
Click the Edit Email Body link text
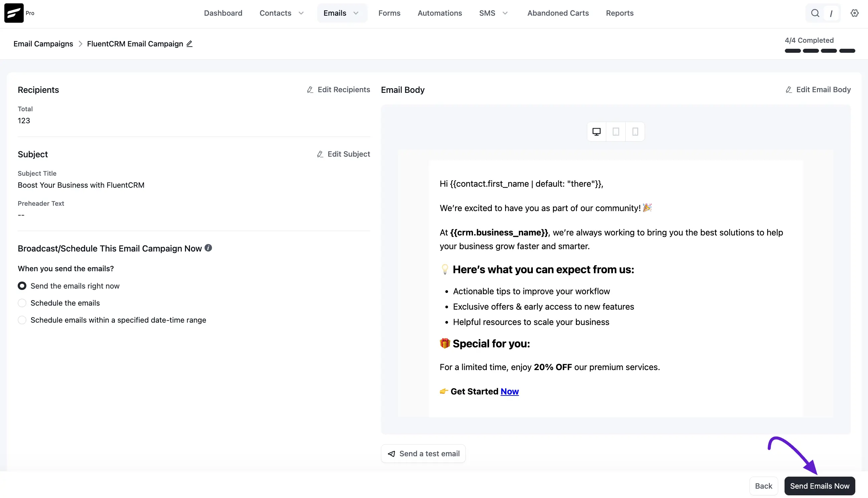[823, 90]
